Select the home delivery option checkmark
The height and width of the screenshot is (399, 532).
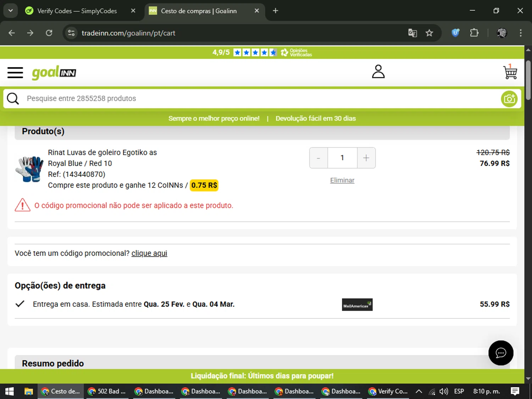point(20,304)
